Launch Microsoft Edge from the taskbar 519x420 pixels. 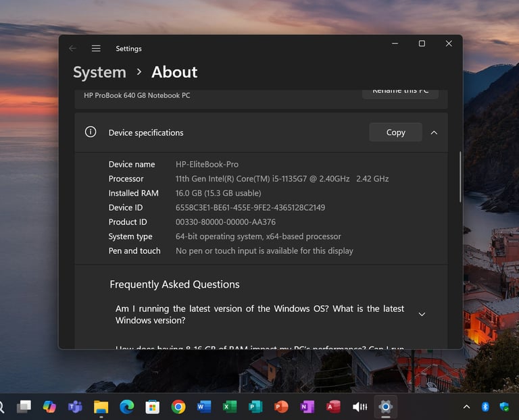(x=126, y=406)
